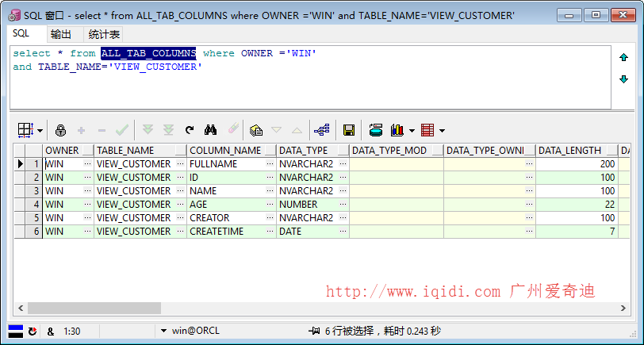Click the eraser clear-record icon
644x345 pixels.
tap(233, 129)
